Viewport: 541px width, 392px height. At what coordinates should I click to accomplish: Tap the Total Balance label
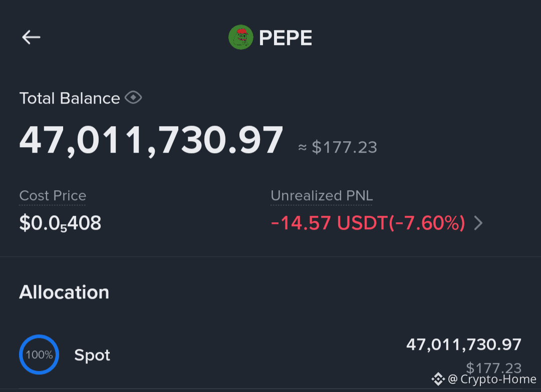(x=70, y=98)
